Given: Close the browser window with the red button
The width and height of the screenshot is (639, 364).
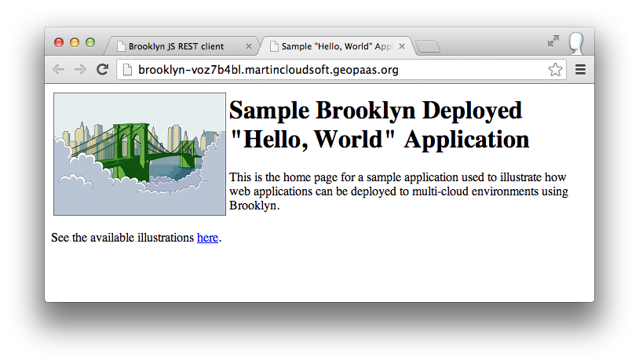Looking at the screenshot, I should coord(59,42).
